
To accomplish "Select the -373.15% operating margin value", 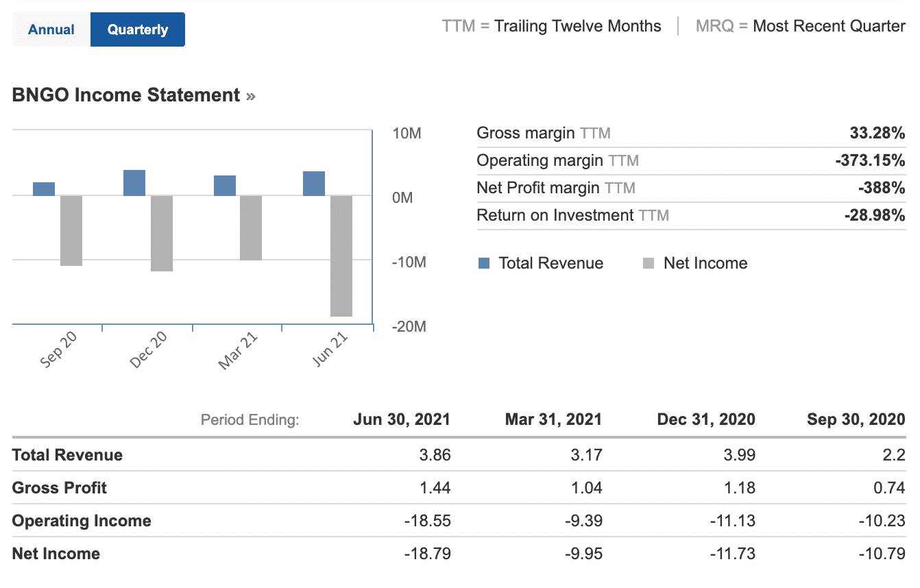I will (x=870, y=160).
